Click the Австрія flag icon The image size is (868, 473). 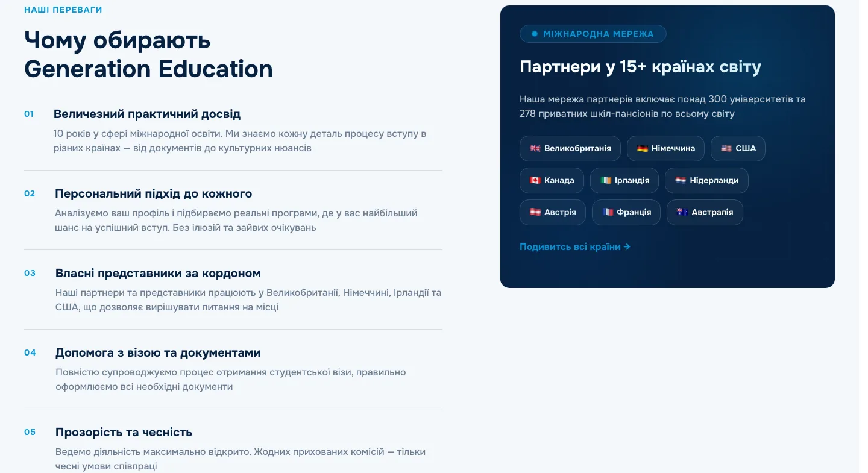535,212
